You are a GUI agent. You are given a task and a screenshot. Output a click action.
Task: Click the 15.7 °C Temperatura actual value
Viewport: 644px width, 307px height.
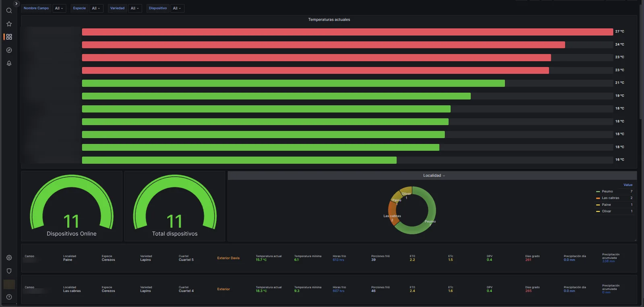point(261,260)
